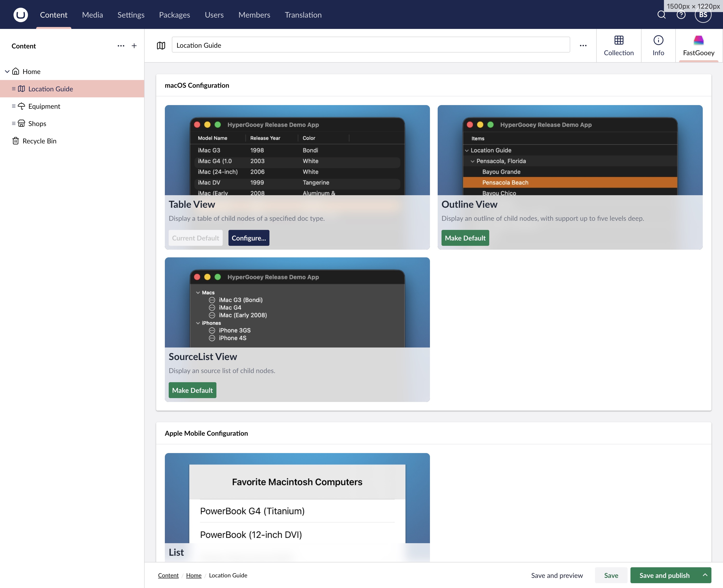Screen dimensions: 723x588
Task: Click the Equipment umbrella icon in the tree
Action: coord(21,106)
